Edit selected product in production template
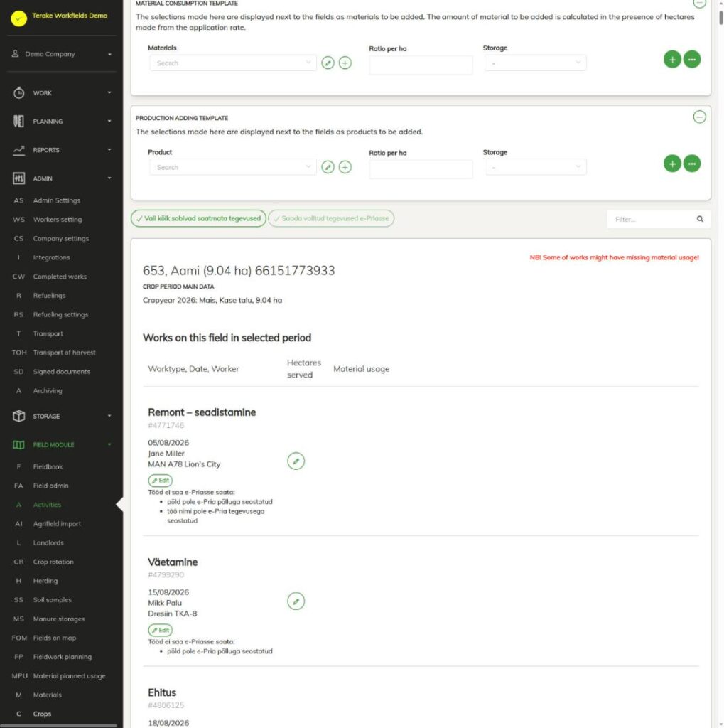 point(328,167)
